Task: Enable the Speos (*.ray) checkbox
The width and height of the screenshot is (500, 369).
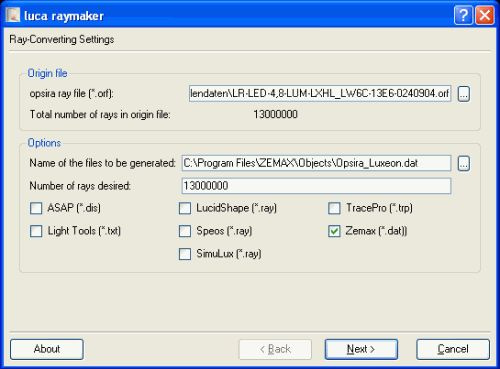Action: [x=185, y=231]
